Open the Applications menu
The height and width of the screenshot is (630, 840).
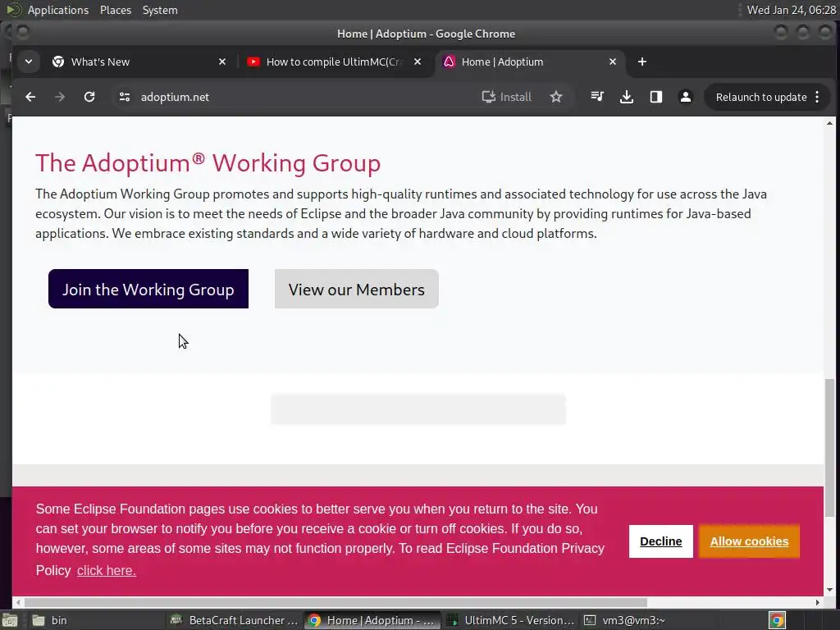pyautogui.click(x=58, y=10)
